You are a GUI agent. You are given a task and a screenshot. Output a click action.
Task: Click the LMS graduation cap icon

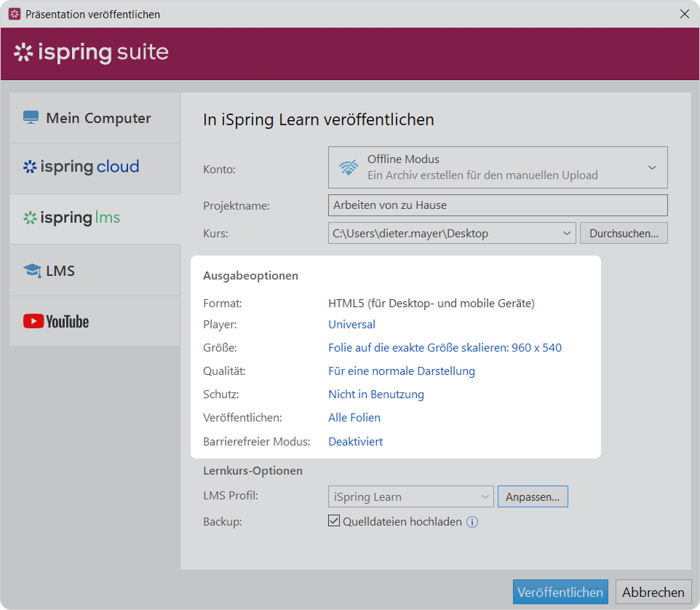[x=32, y=271]
